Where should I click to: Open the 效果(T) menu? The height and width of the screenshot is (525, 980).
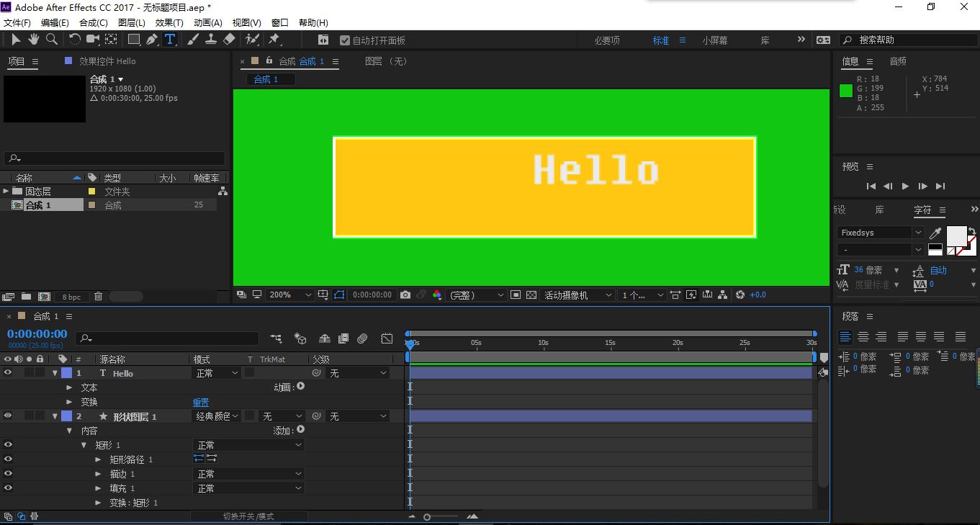(x=169, y=23)
